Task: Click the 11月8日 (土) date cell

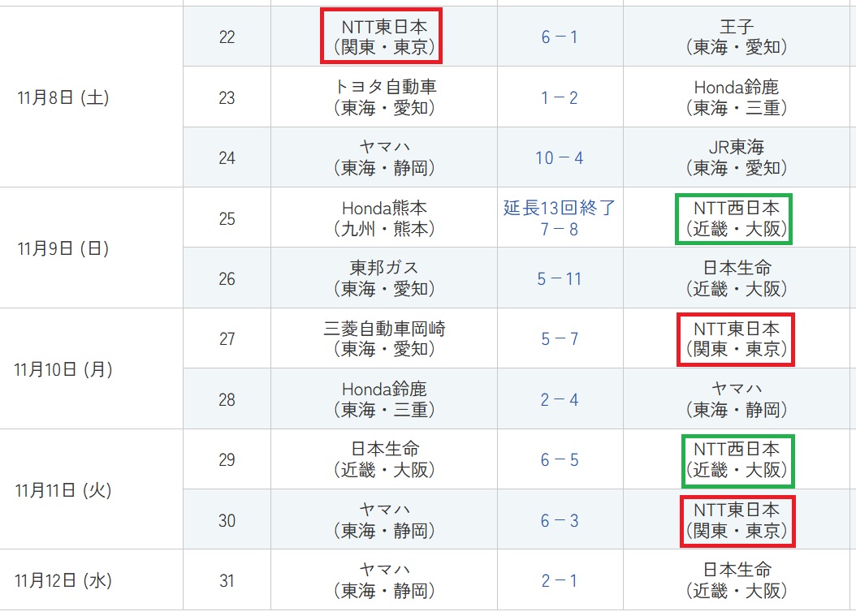Action: [x=63, y=97]
